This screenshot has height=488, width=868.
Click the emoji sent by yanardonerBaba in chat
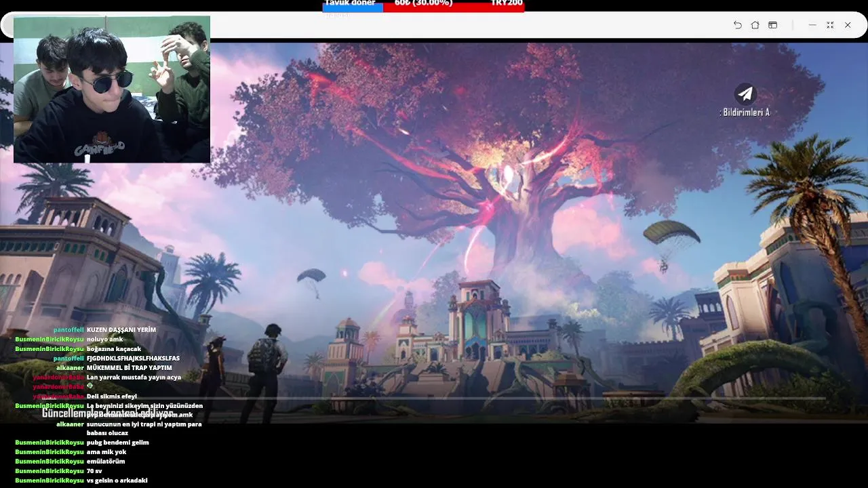90,386
